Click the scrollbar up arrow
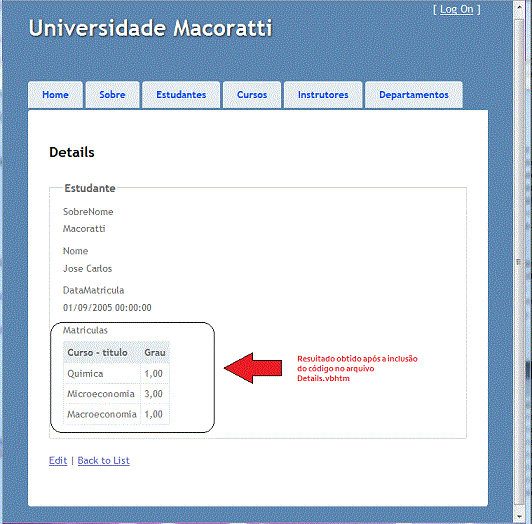 tap(519, 7)
